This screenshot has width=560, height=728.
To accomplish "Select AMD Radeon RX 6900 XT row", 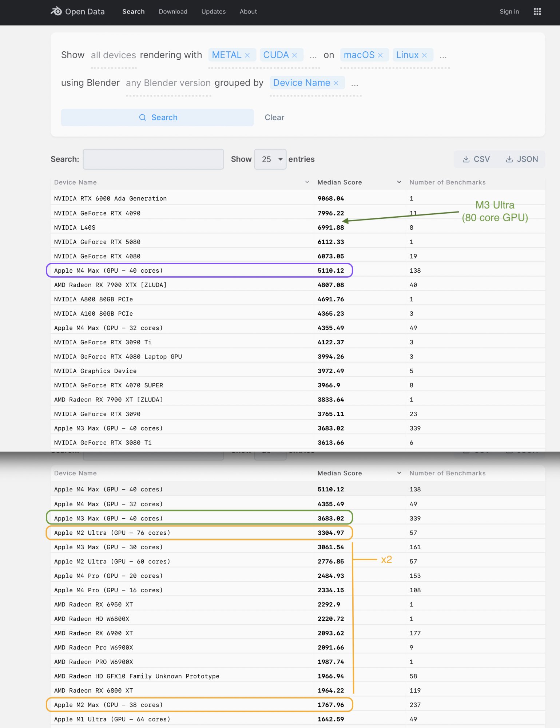I will 298,633.
